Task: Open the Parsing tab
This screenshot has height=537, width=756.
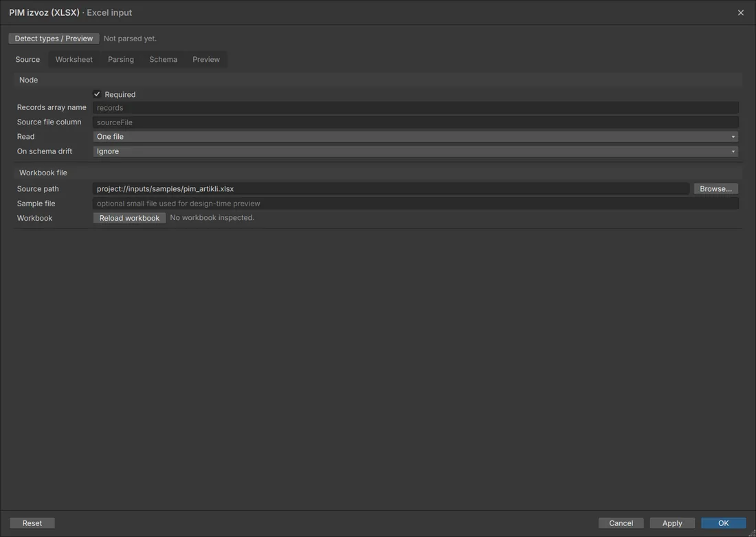Action: coord(120,59)
